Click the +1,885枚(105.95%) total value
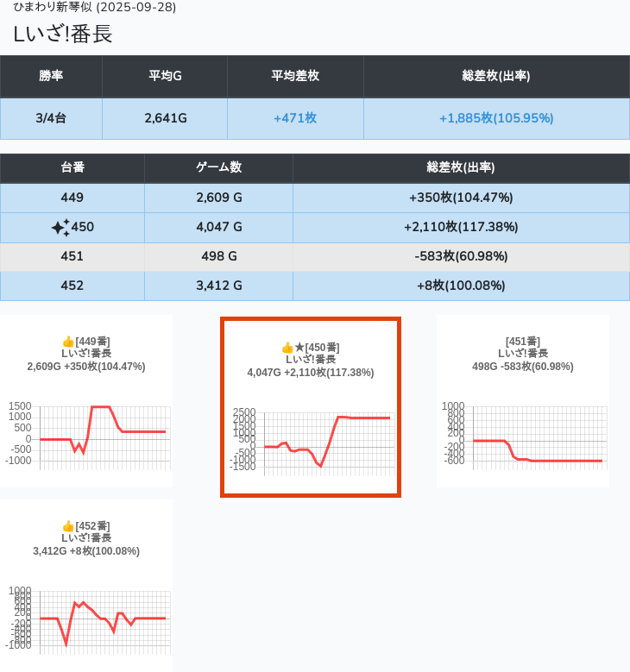Screen dimensions: 630x672 tap(496, 118)
